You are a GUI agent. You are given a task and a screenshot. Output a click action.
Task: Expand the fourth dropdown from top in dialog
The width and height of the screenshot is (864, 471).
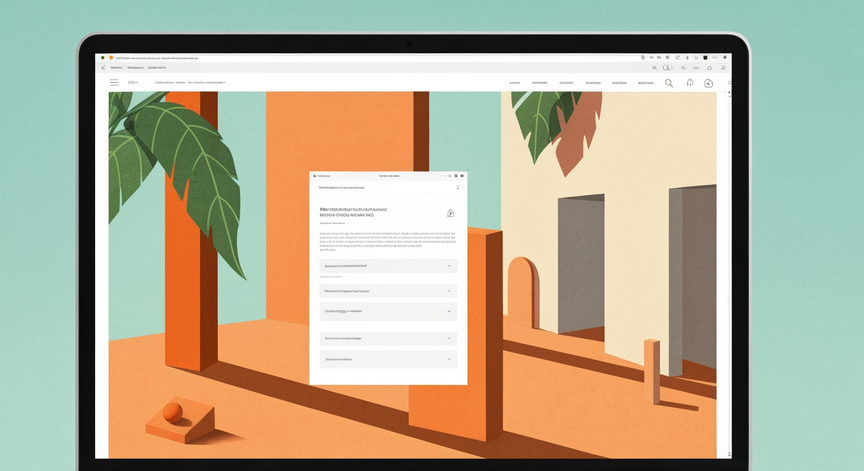coord(388,338)
